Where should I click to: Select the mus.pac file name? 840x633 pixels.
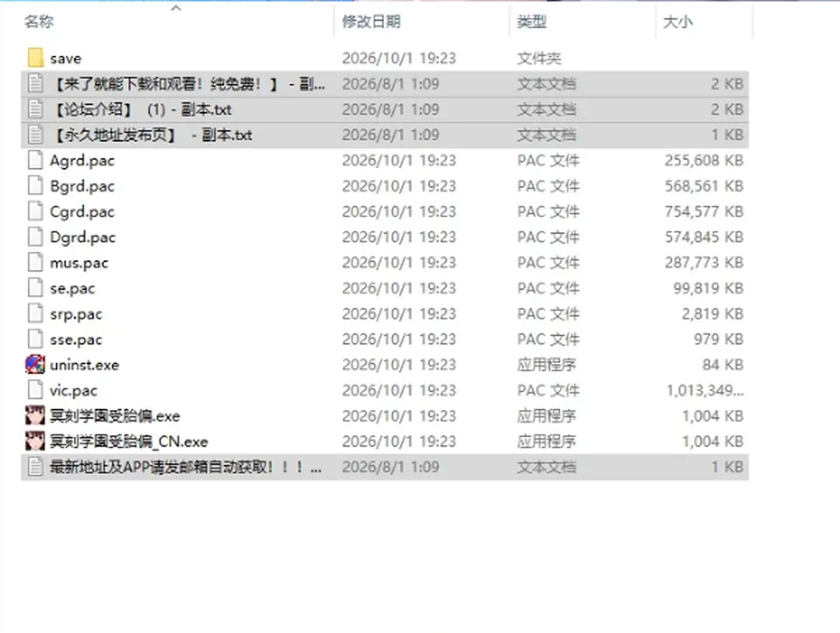point(79,264)
